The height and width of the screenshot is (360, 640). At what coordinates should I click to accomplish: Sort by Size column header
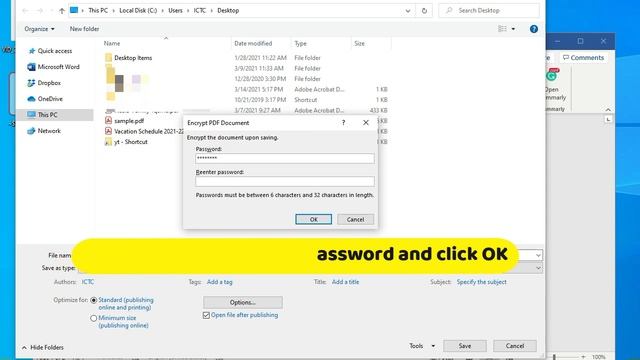click(x=359, y=43)
